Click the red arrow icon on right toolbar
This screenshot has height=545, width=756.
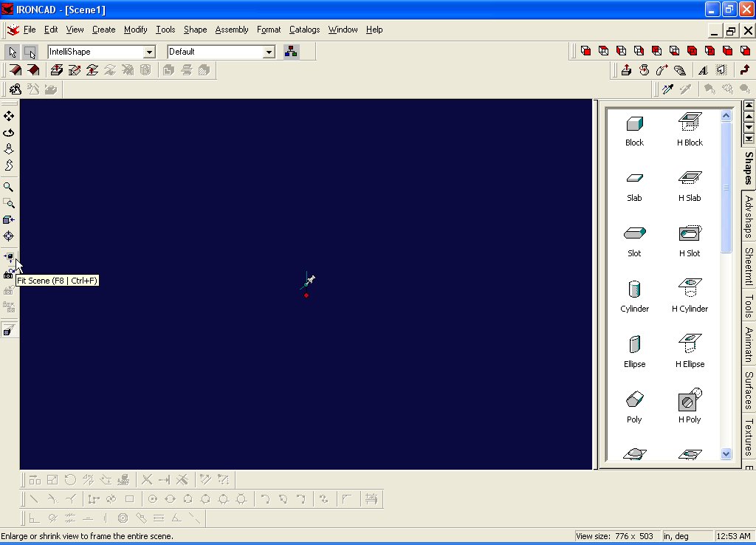click(745, 70)
